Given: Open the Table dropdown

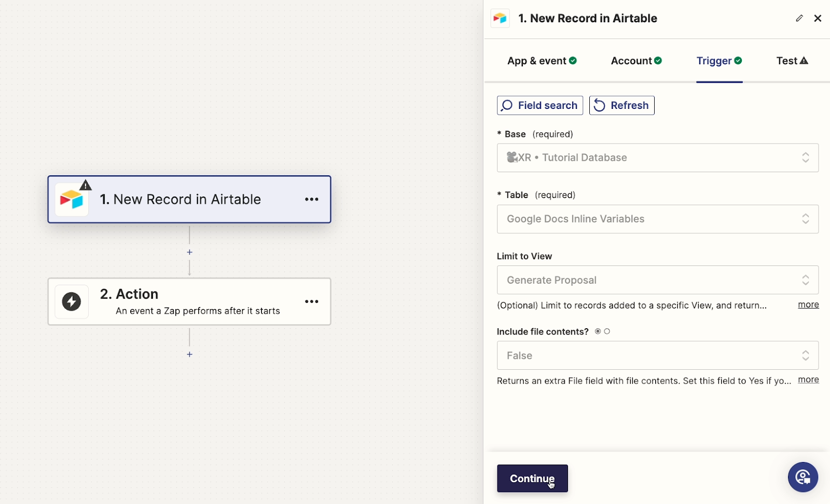Looking at the screenshot, I should coord(658,219).
